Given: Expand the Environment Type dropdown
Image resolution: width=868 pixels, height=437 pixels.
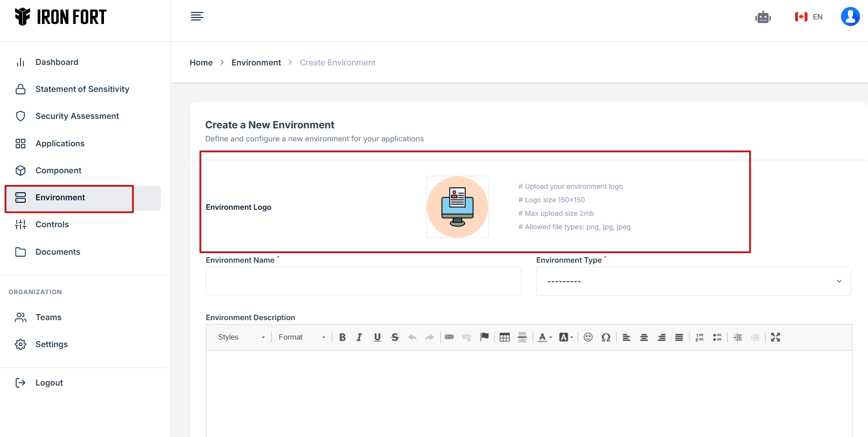Looking at the screenshot, I should pos(693,281).
